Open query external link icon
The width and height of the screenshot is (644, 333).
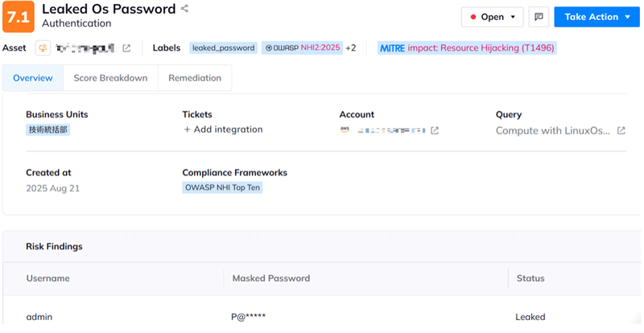pos(621,130)
